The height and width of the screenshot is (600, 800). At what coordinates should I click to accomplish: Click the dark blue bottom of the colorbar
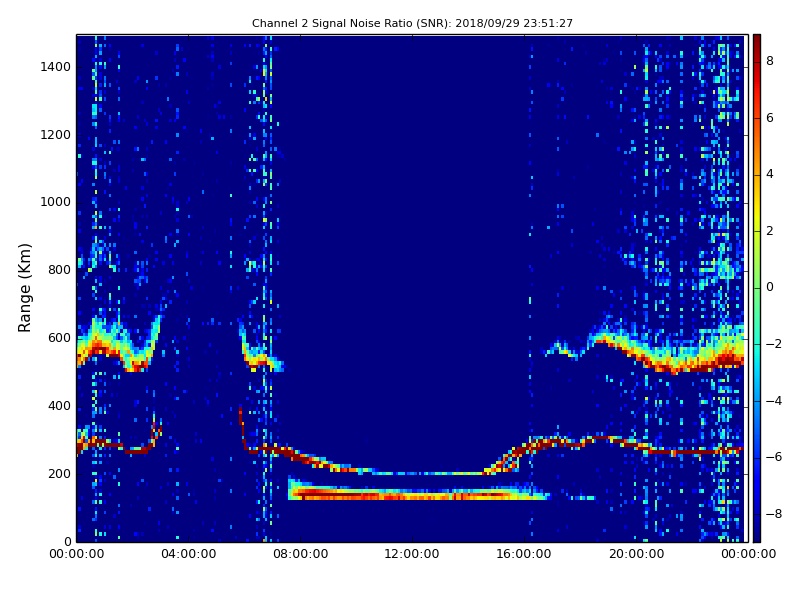pos(757,531)
